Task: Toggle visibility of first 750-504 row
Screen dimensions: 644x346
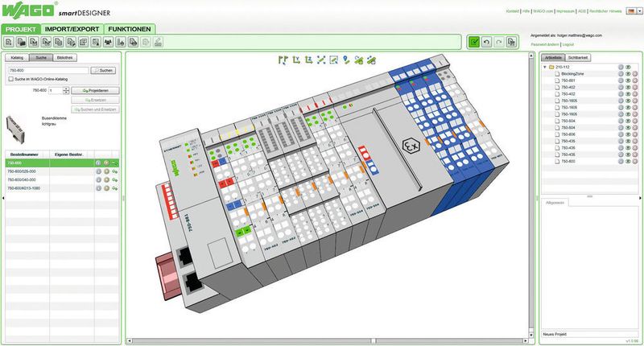Action: (628, 121)
